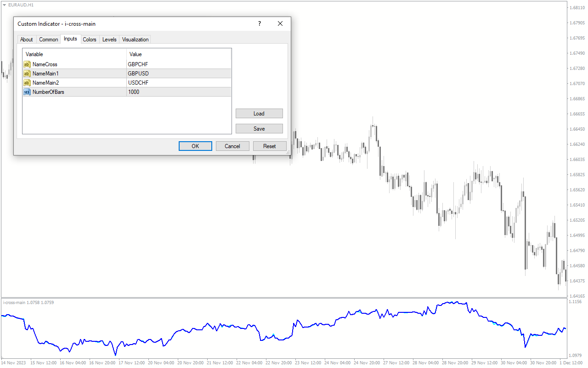The image size is (588, 368).
Task: Switch to the Common tab
Action: (49, 40)
